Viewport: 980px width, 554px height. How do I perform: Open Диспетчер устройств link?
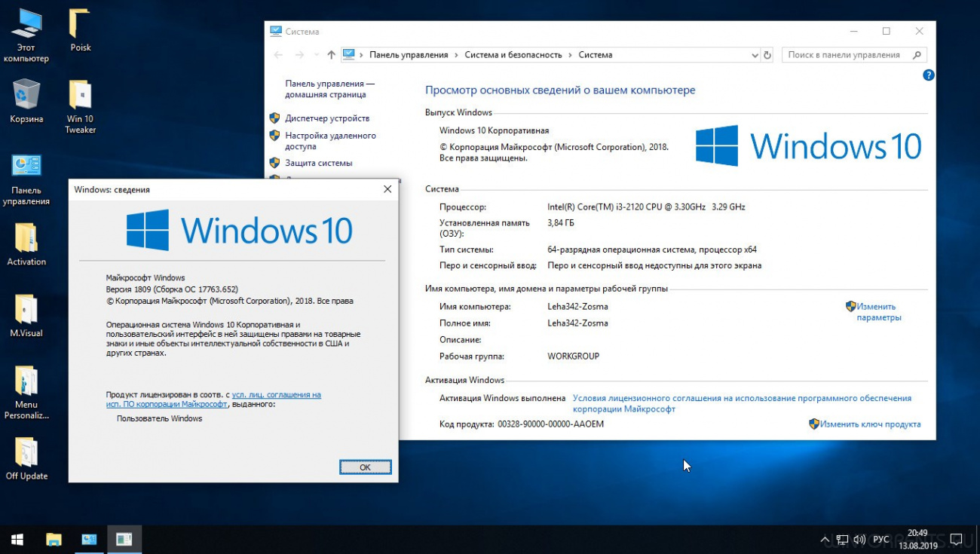coord(327,118)
